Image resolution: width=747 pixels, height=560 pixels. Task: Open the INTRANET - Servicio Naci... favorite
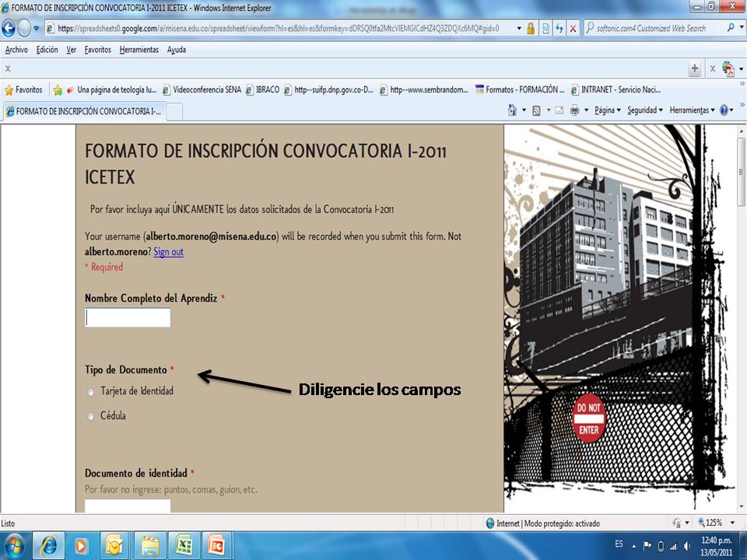[615, 89]
